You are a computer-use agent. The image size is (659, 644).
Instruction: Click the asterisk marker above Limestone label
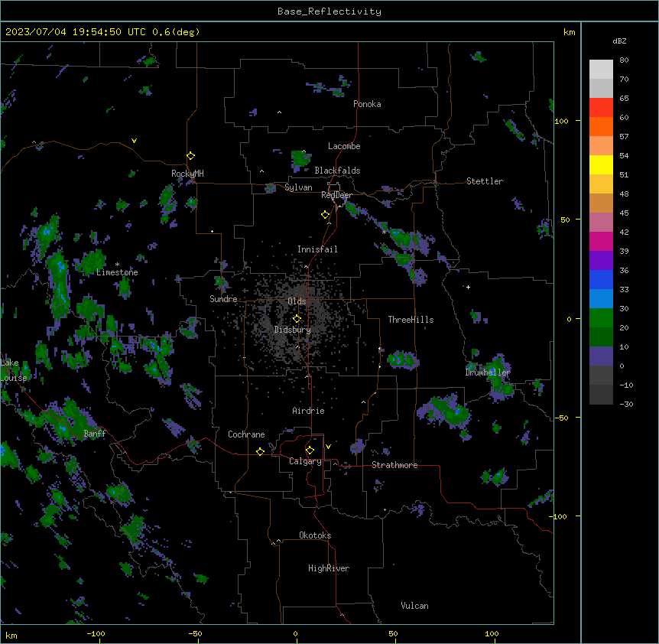coord(117,265)
